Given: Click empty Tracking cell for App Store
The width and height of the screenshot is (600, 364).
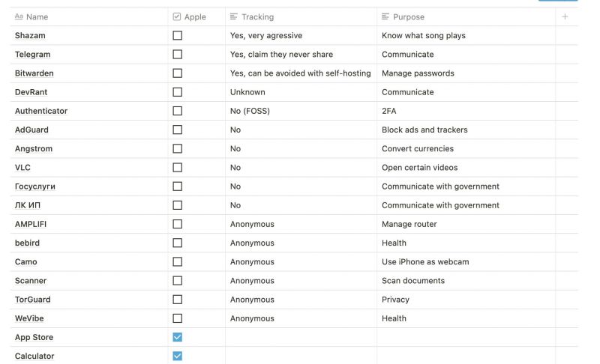Looking at the screenshot, I should [x=300, y=337].
